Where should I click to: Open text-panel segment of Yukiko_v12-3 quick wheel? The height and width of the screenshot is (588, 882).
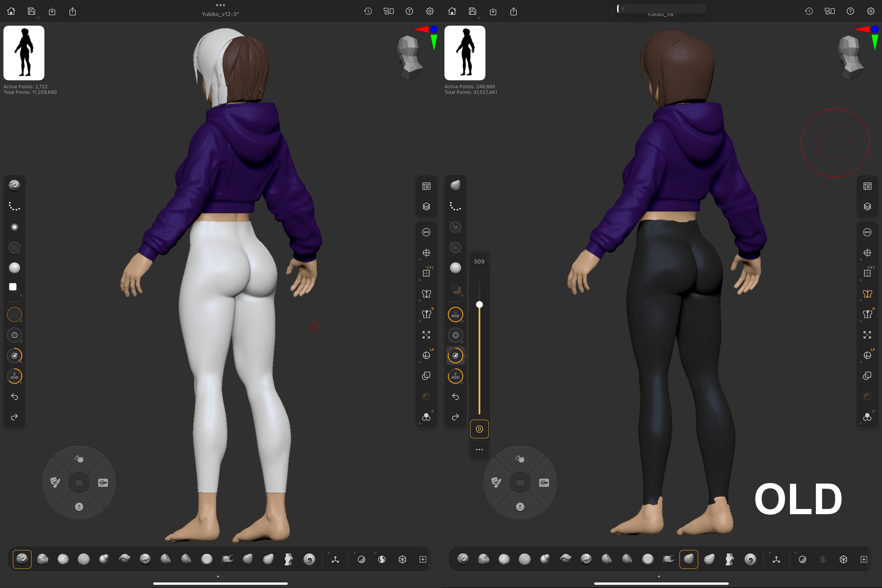(103, 482)
